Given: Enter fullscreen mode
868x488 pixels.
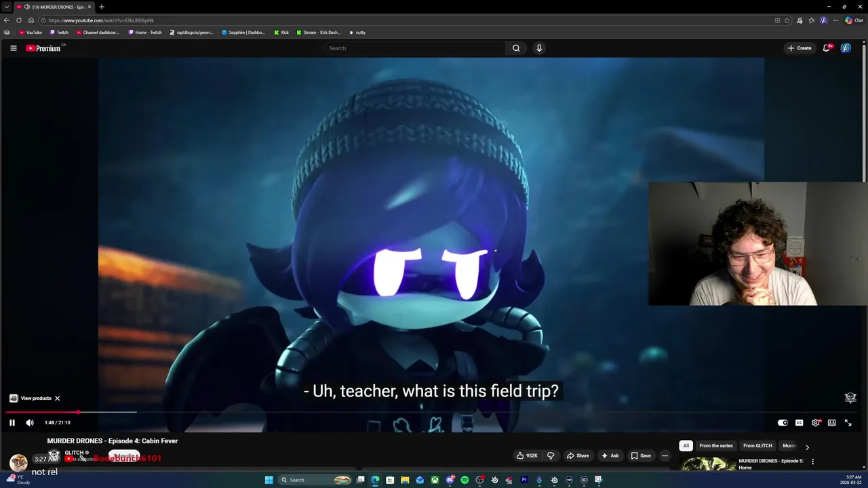Looking at the screenshot, I should [x=848, y=422].
